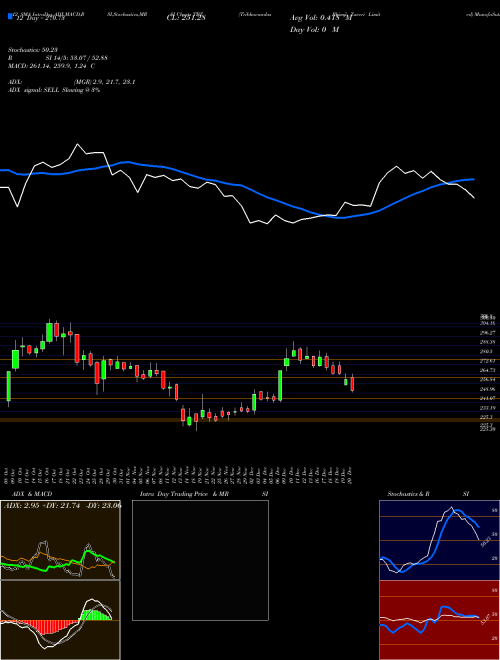Image resolution: width=500 pixels, height=660 pixels.
Task: Click the 'Intra Day Trading Price & MR' title
Action: click(x=184, y=494)
